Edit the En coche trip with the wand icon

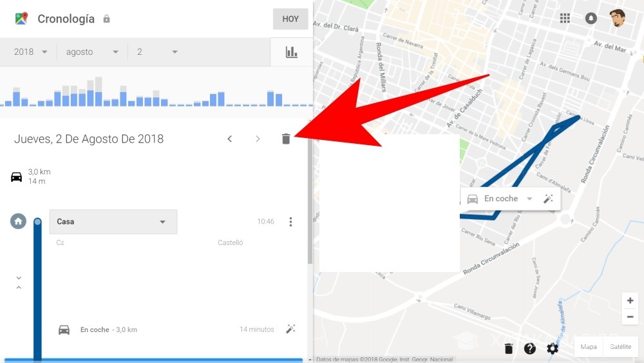click(290, 329)
